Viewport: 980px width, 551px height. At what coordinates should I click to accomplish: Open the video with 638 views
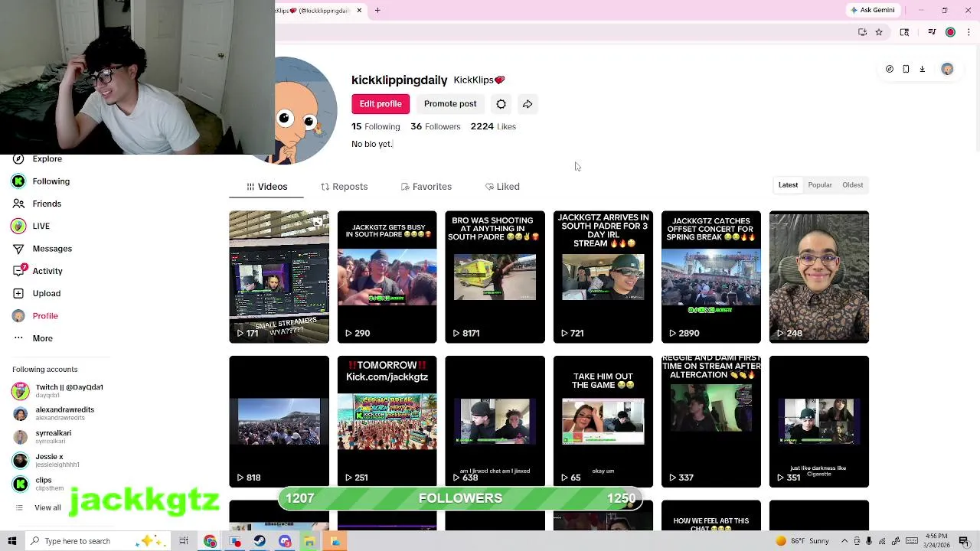495,421
